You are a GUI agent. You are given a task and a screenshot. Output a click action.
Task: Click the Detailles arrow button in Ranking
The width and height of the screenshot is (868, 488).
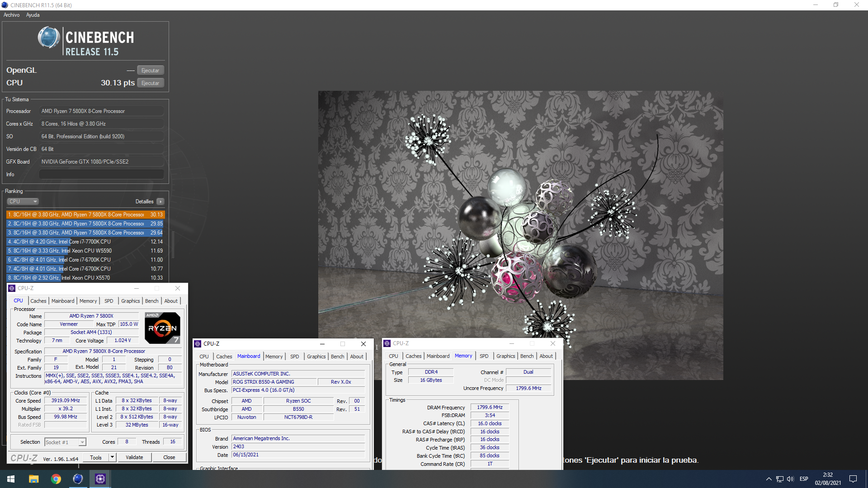point(160,202)
